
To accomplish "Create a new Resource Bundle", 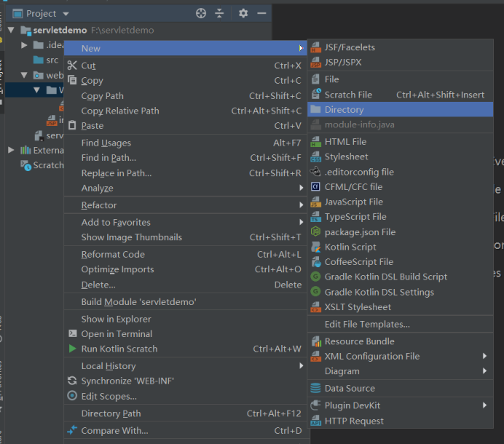I will pos(400,341).
